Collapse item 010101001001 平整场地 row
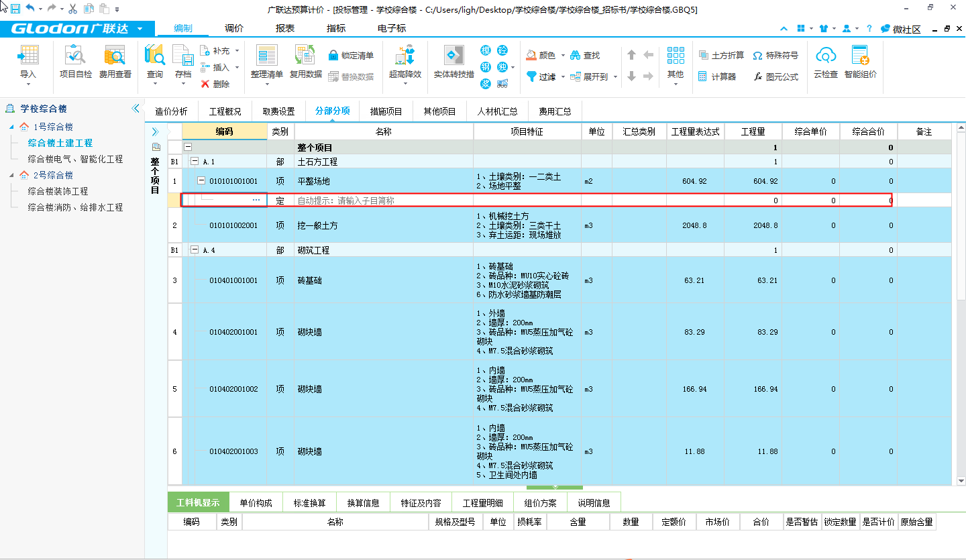 pos(201,181)
